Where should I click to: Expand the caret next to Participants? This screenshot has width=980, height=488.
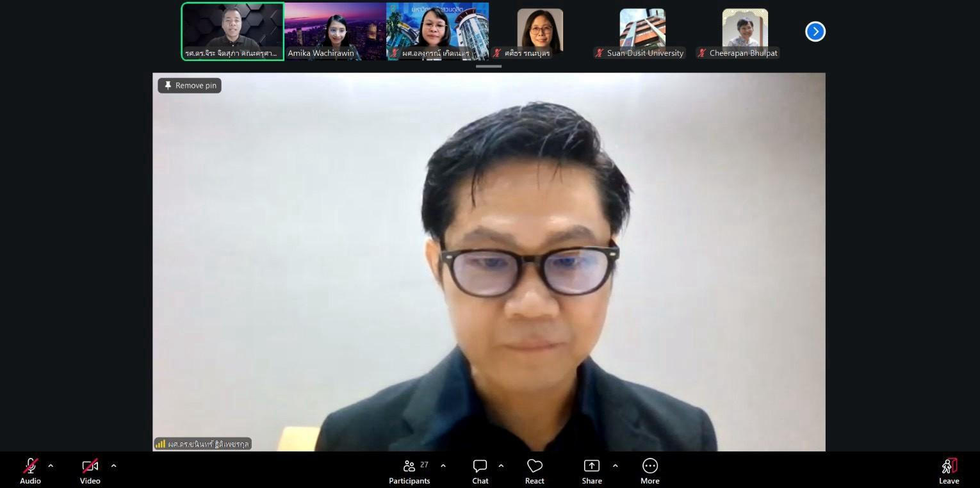[x=443, y=466]
